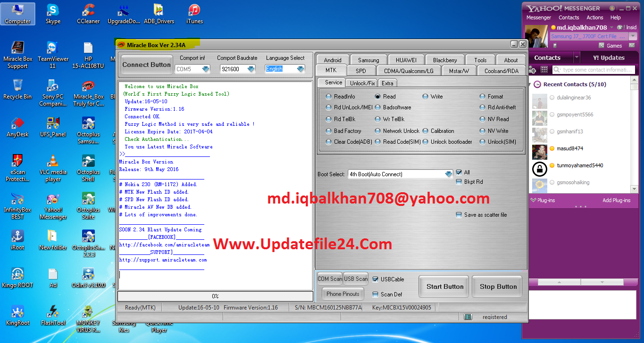Open InfinityBox BEST shortcut

(x=17, y=206)
